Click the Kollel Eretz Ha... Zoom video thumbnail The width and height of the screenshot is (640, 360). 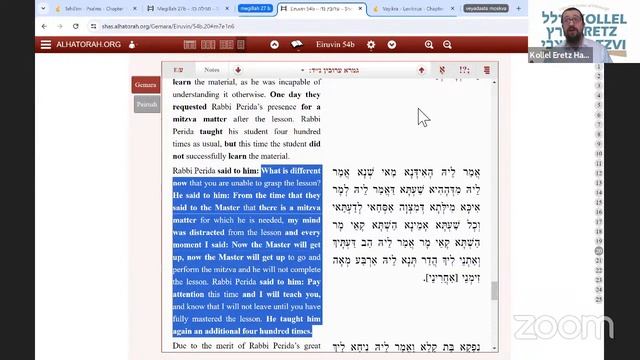584,31
